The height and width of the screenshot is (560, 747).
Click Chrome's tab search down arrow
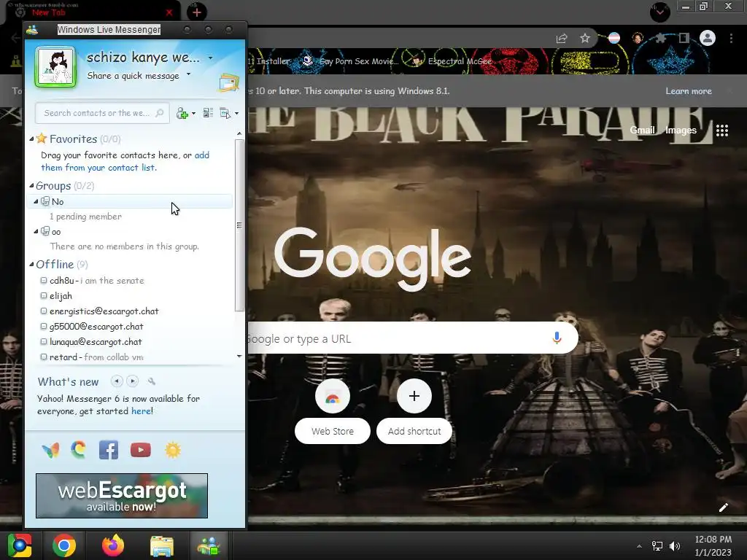(659, 12)
